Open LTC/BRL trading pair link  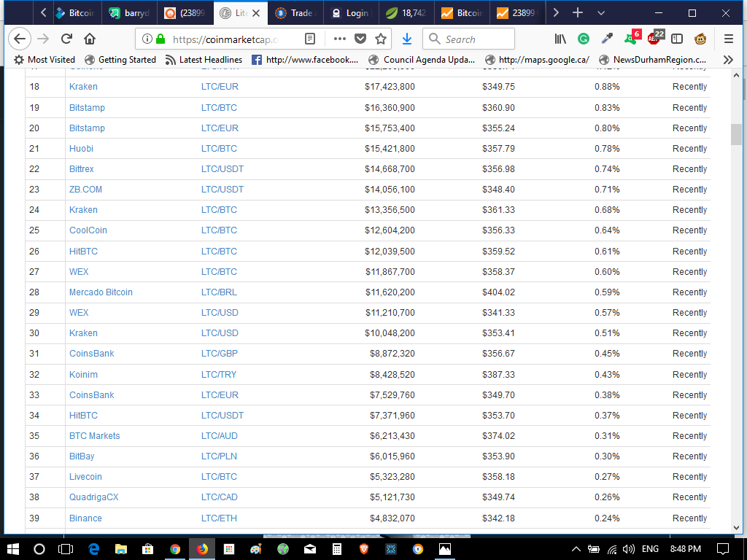click(x=219, y=292)
